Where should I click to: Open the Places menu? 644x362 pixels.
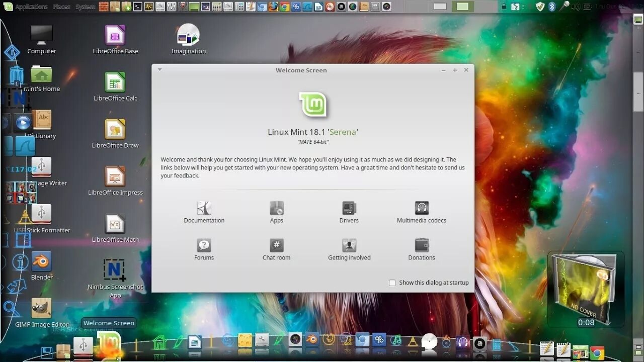pyautogui.click(x=61, y=7)
